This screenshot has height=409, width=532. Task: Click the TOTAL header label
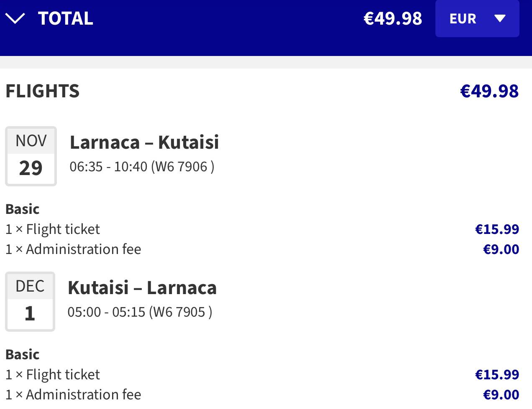click(66, 18)
